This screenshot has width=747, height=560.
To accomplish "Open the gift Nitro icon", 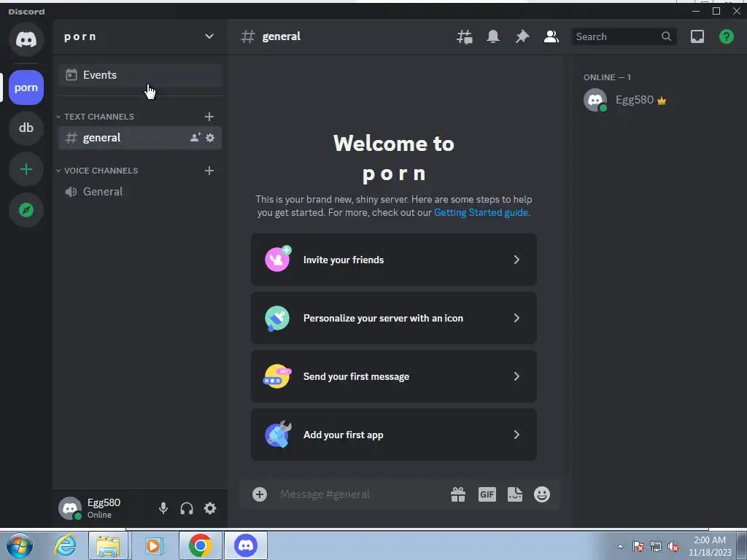I will (x=458, y=494).
